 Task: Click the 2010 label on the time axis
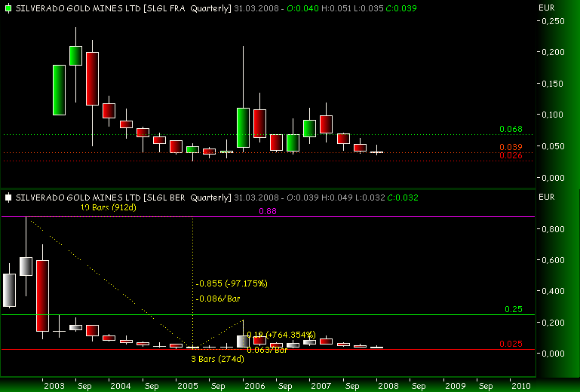pos(521,386)
